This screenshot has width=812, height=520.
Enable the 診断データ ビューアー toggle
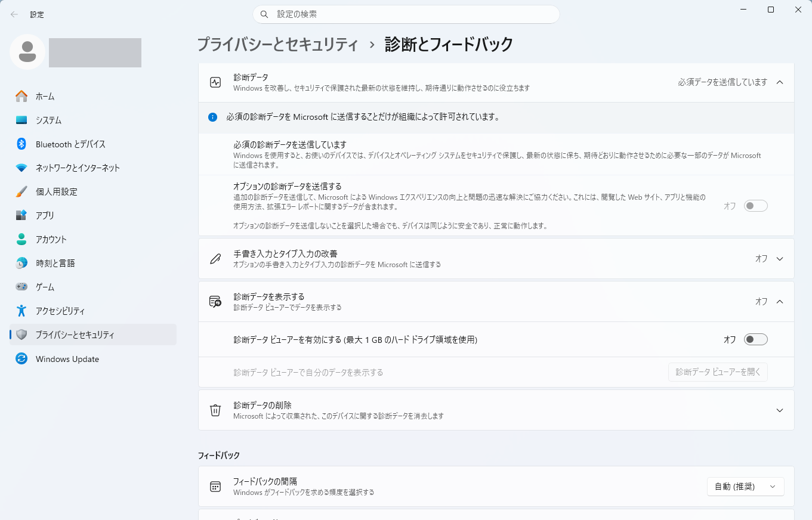(x=755, y=339)
